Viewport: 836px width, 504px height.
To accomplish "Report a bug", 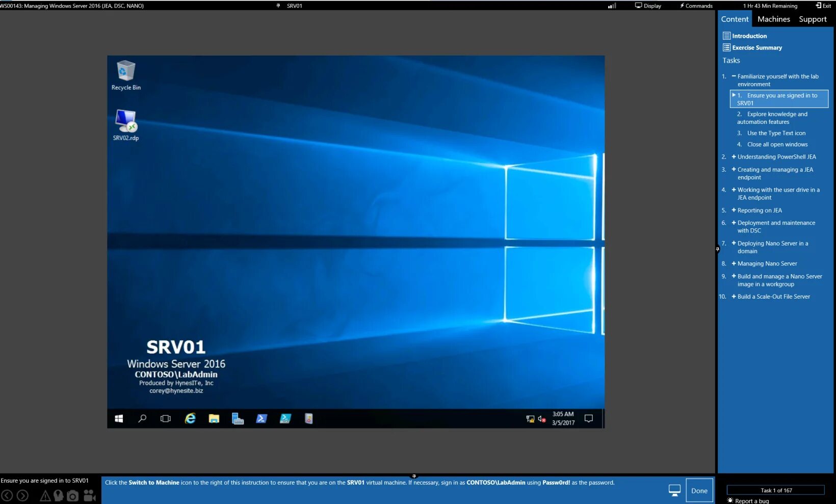I will pyautogui.click(x=748, y=501).
